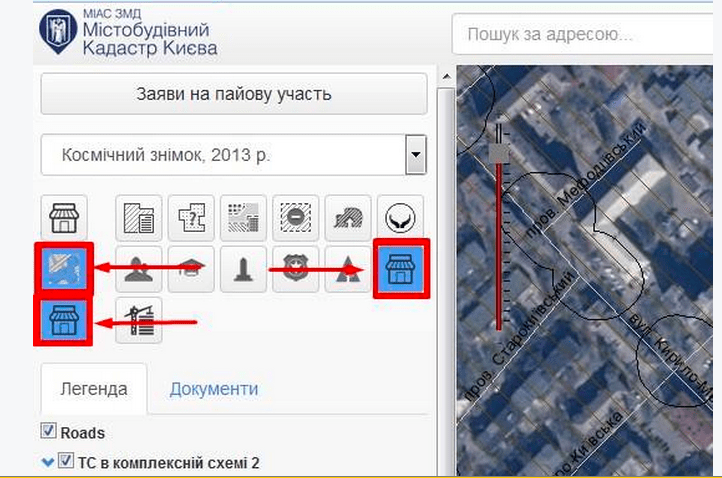Click the 'Пошук за адресою...' search field
This screenshot has height=478, width=722.
click(582, 34)
